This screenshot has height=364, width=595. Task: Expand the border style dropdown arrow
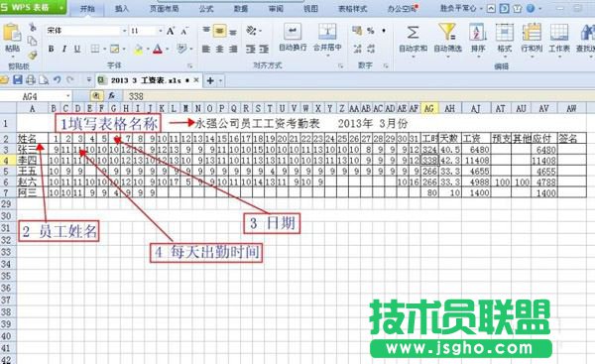pyautogui.click(x=105, y=49)
